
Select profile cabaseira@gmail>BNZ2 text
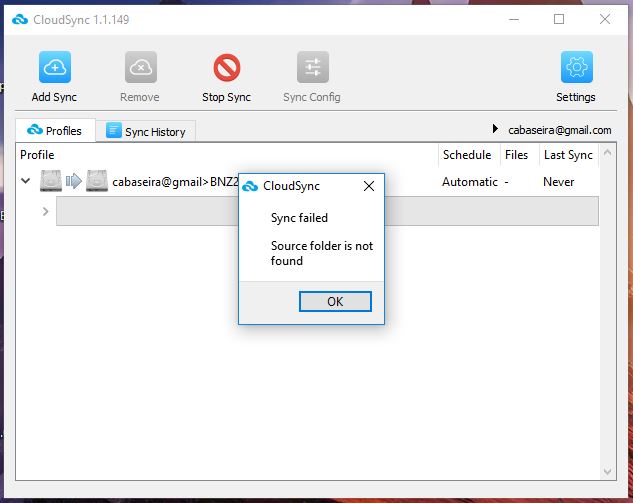(x=175, y=182)
